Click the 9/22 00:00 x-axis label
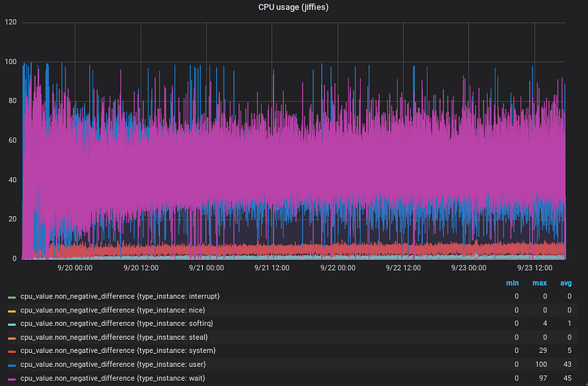 tap(337, 268)
